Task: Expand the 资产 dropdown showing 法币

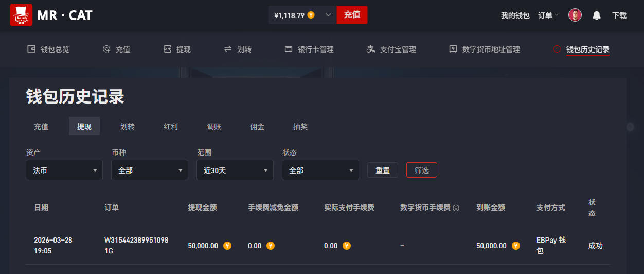Action: tap(64, 170)
